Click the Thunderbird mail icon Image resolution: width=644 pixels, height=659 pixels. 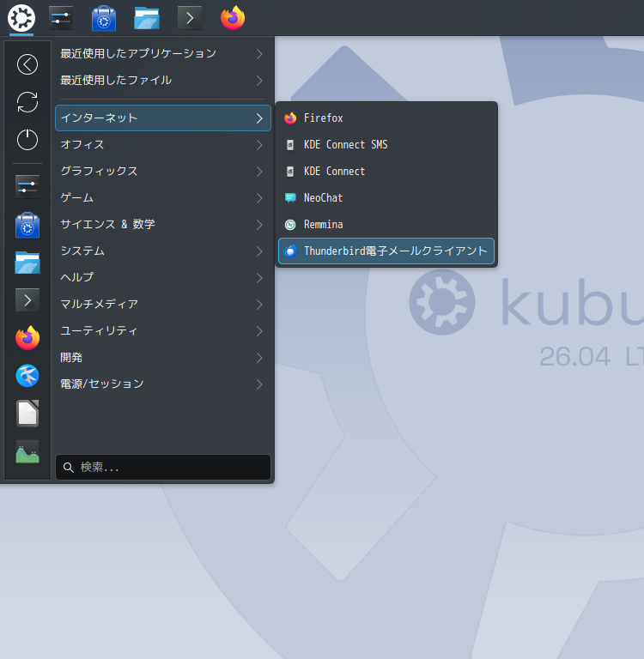tap(290, 251)
